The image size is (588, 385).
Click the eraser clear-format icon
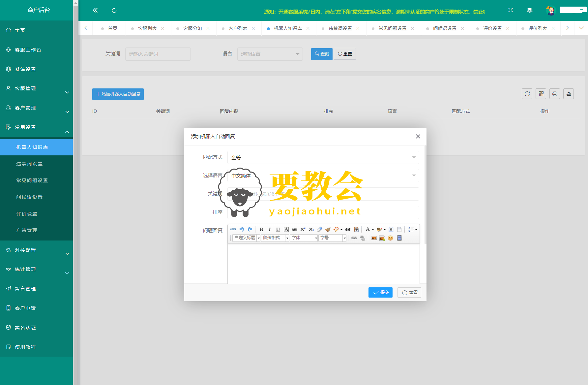click(x=319, y=229)
